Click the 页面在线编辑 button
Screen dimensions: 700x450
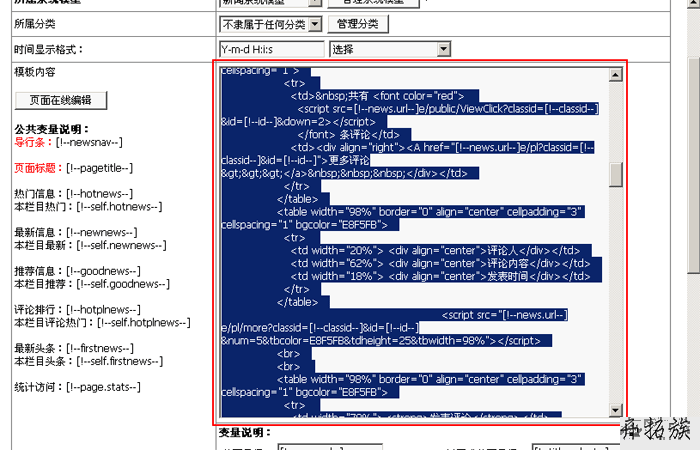[x=61, y=100]
